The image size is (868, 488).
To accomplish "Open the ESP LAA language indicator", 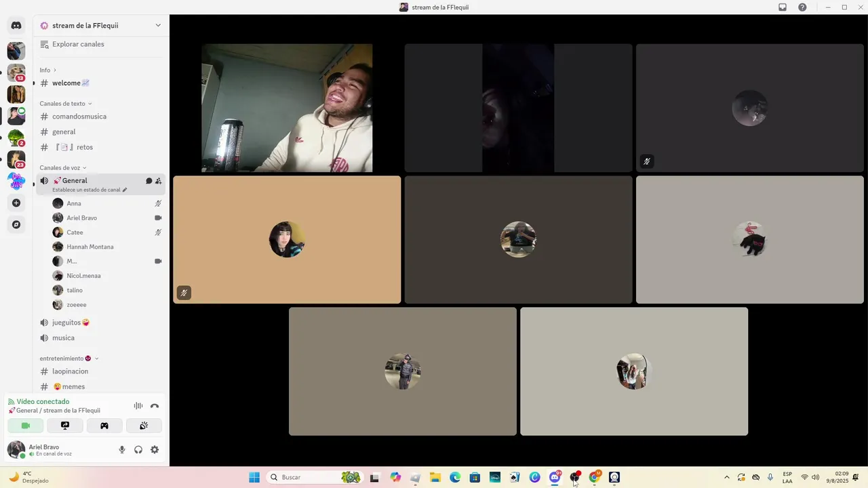I will click(787, 477).
